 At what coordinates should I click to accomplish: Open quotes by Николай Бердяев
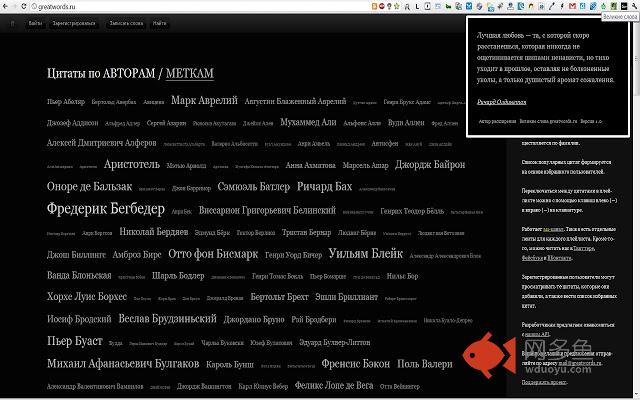pos(153,232)
